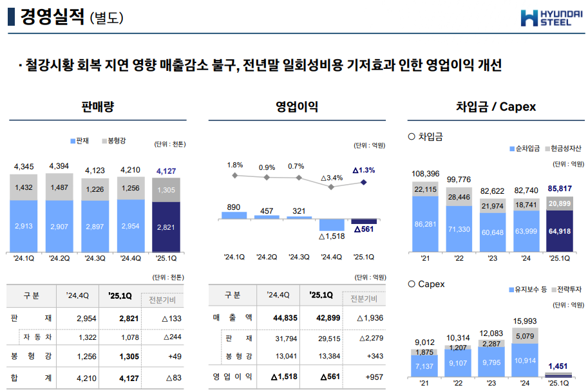Screen dimensions: 588x392
Task: Select the 차입금 / Capex section heading
Action: point(495,106)
